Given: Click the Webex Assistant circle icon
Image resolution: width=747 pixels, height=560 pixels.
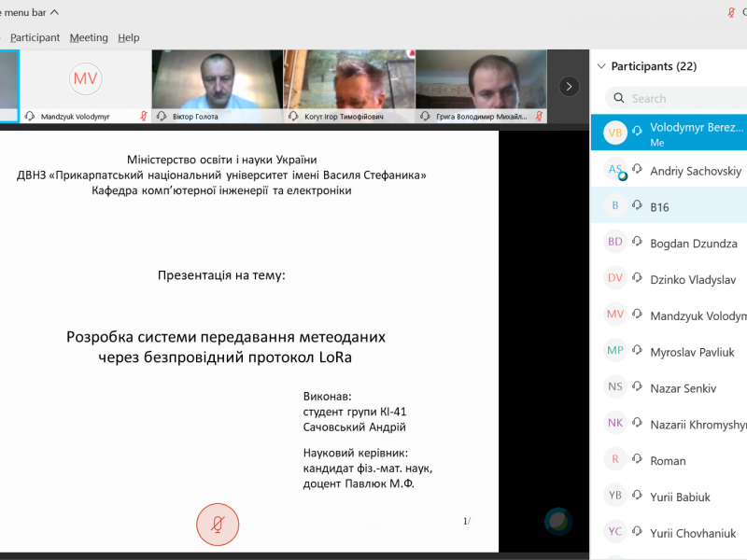Looking at the screenshot, I should pos(558,521).
